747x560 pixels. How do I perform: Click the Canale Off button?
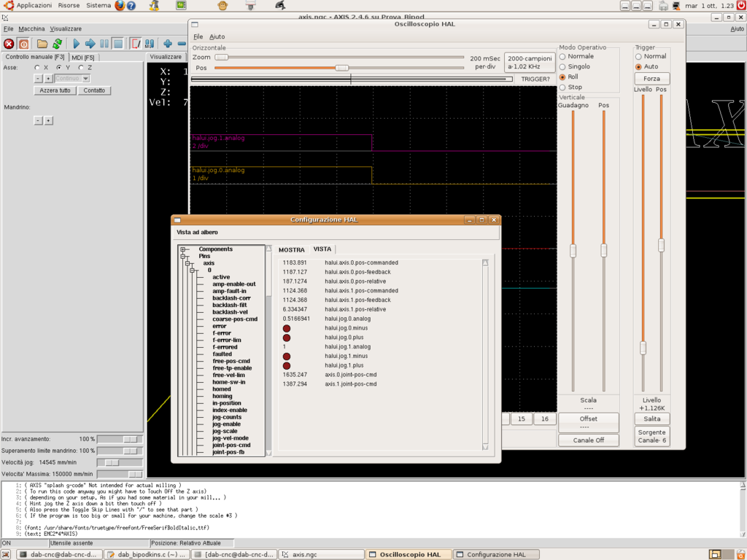pos(589,440)
